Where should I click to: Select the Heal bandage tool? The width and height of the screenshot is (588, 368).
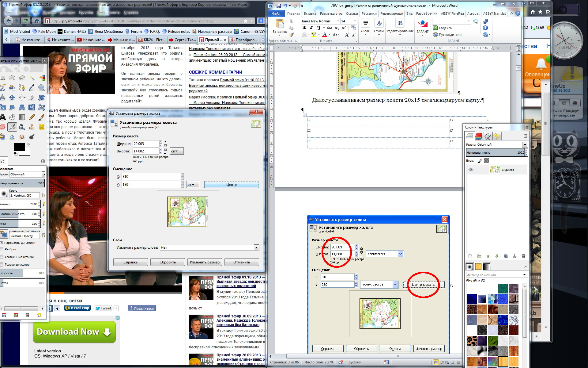click(x=42, y=127)
